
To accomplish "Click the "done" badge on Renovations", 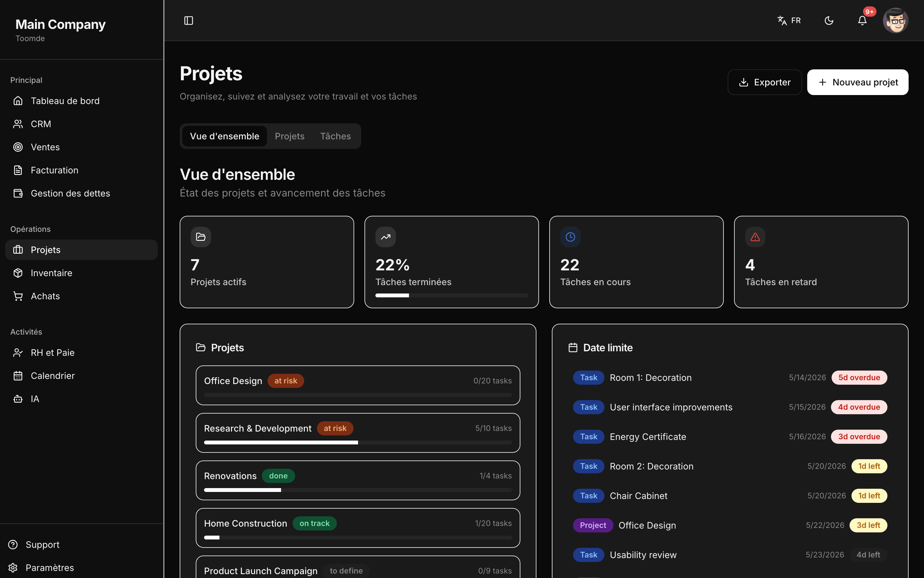I will pyautogui.click(x=278, y=476).
